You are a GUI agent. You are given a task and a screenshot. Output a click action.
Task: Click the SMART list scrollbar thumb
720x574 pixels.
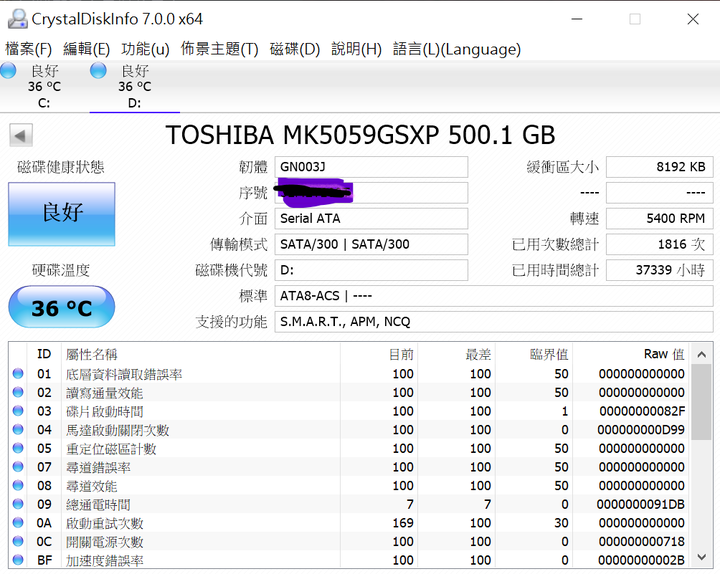coord(702,402)
